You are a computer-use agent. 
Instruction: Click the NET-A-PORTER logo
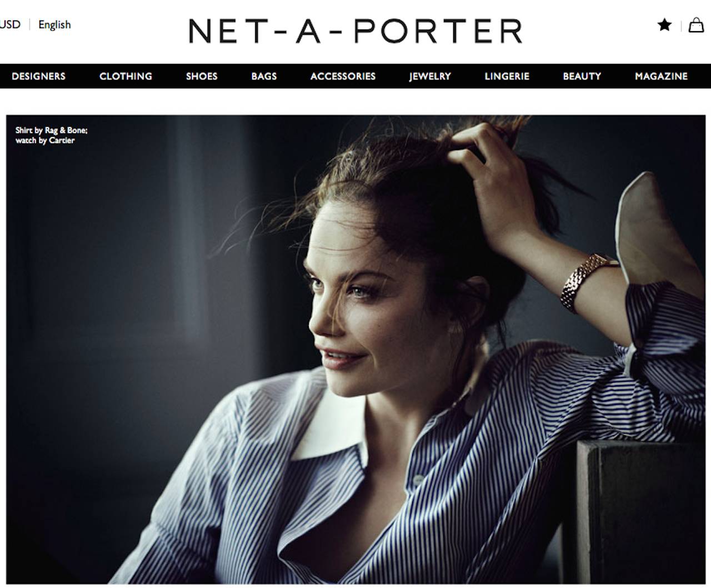tap(355, 31)
